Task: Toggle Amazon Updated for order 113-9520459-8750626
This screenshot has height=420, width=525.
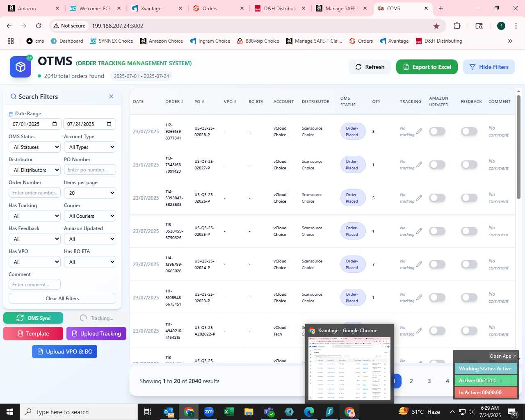Action: pos(437,231)
